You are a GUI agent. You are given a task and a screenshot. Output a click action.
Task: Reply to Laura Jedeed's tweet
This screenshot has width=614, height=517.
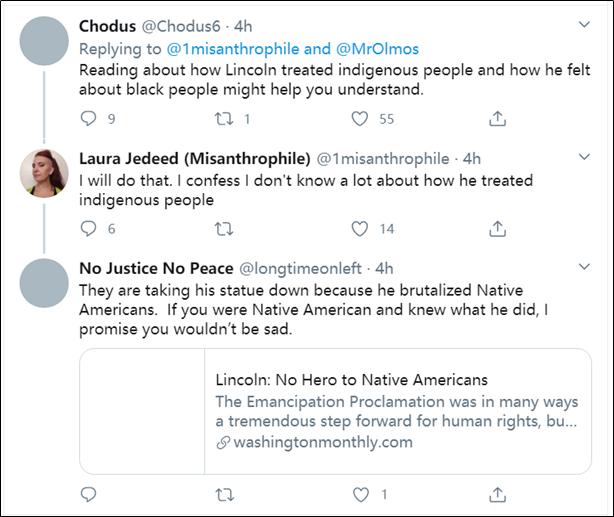click(89, 228)
